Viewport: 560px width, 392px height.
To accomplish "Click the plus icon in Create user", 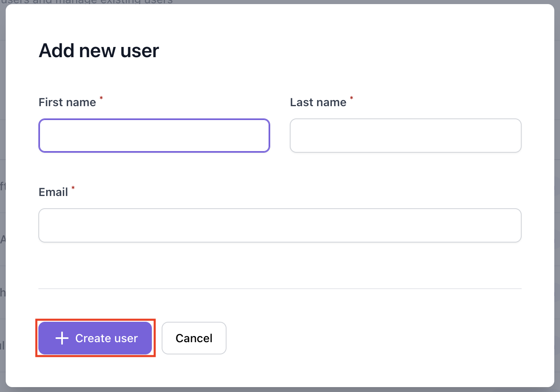I will (x=62, y=338).
